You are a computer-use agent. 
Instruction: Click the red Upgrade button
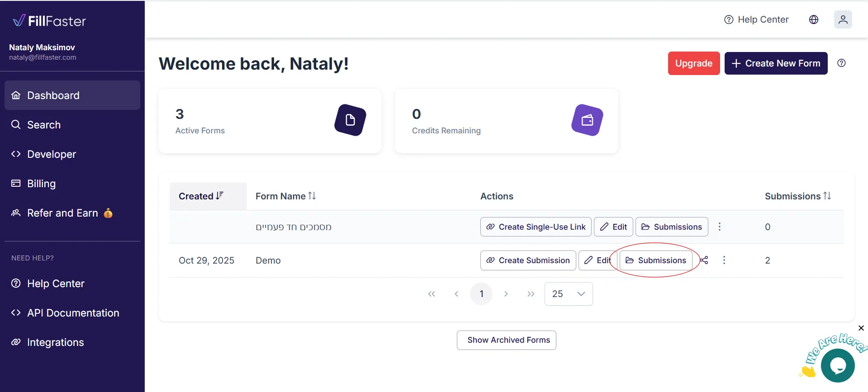[x=693, y=63]
